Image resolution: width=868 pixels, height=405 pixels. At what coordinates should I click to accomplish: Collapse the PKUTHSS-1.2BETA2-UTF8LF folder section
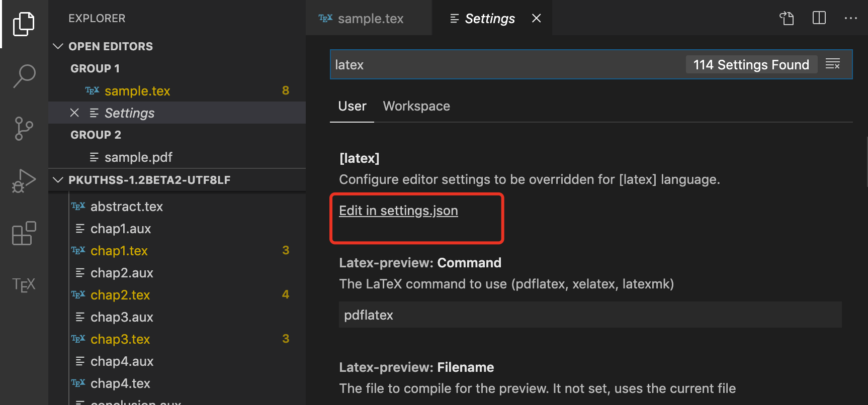(58, 180)
